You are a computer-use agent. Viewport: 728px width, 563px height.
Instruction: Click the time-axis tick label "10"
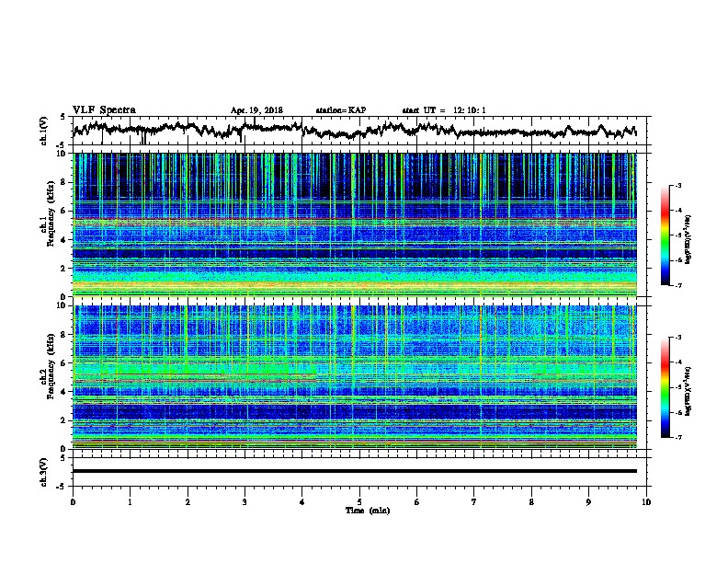point(646,502)
